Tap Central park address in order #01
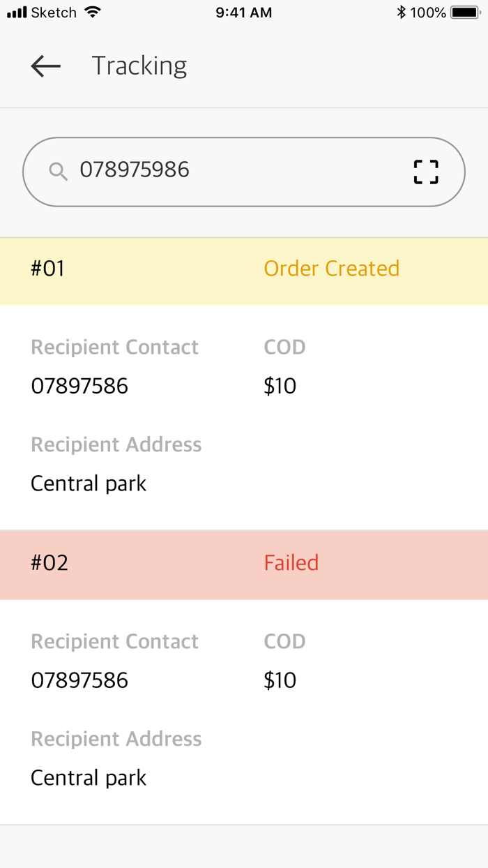The image size is (488, 868). [x=89, y=484]
